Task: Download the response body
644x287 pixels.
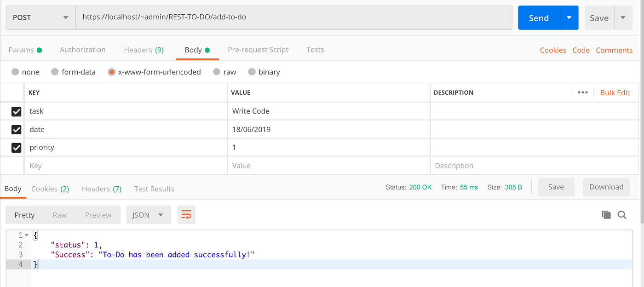Action: tap(606, 187)
